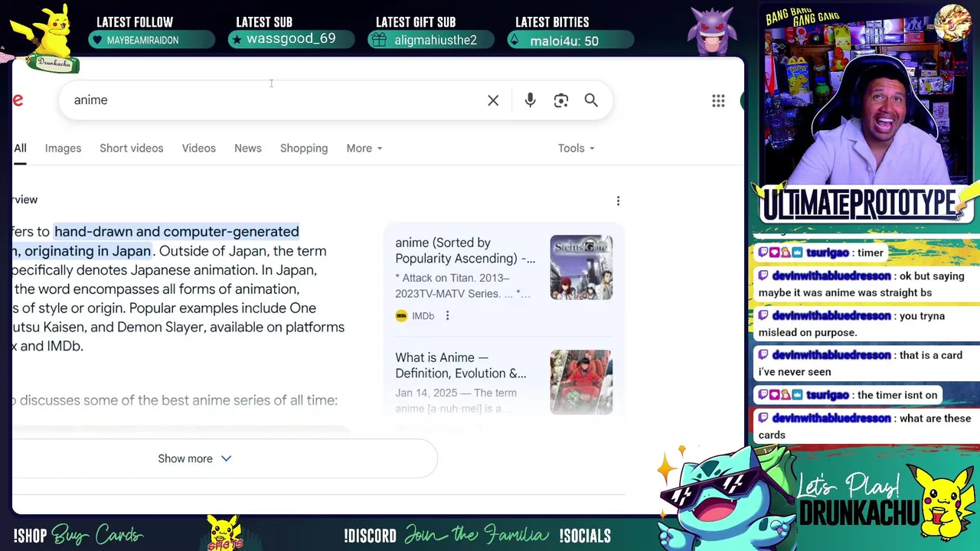980x551 pixels.
Task: Open the Tools dropdown
Action: [577, 148]
